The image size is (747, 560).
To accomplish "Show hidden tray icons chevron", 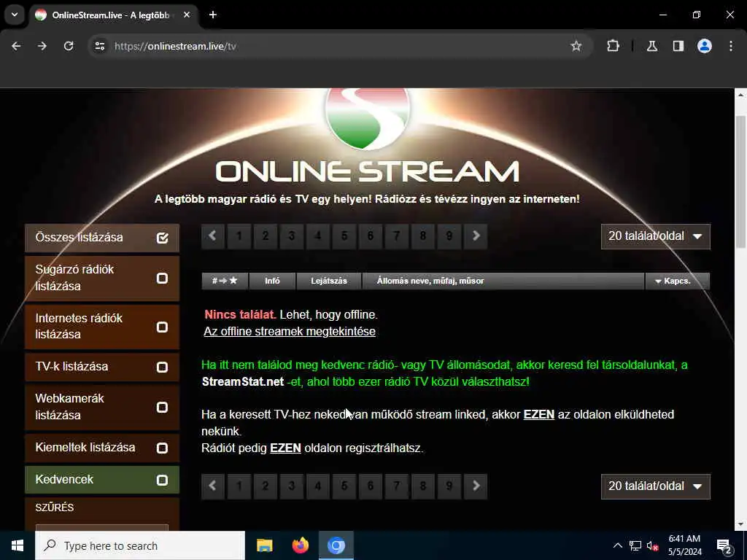I will 617,546.
